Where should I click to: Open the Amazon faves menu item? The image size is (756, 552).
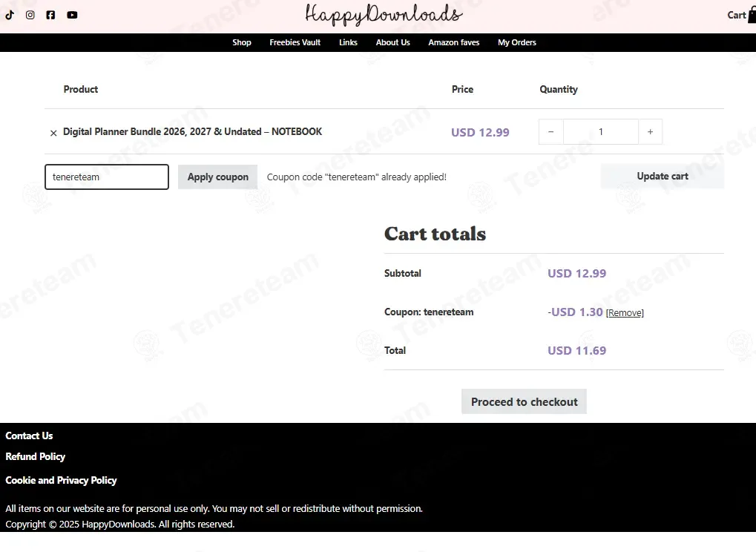(454, 42)
